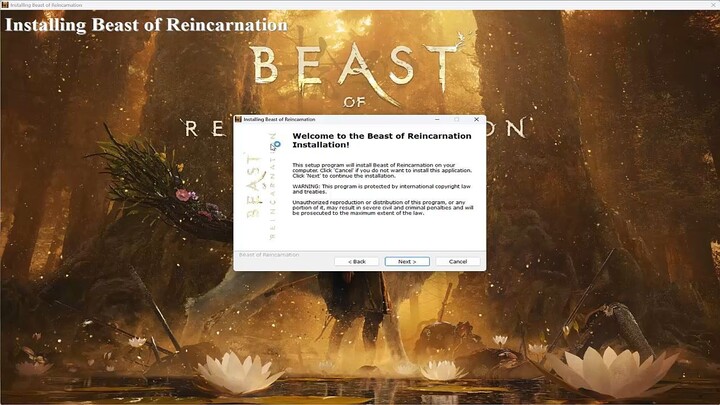Close the installer dialog window
Screen dimensions: 720x405
pos(476,119)
